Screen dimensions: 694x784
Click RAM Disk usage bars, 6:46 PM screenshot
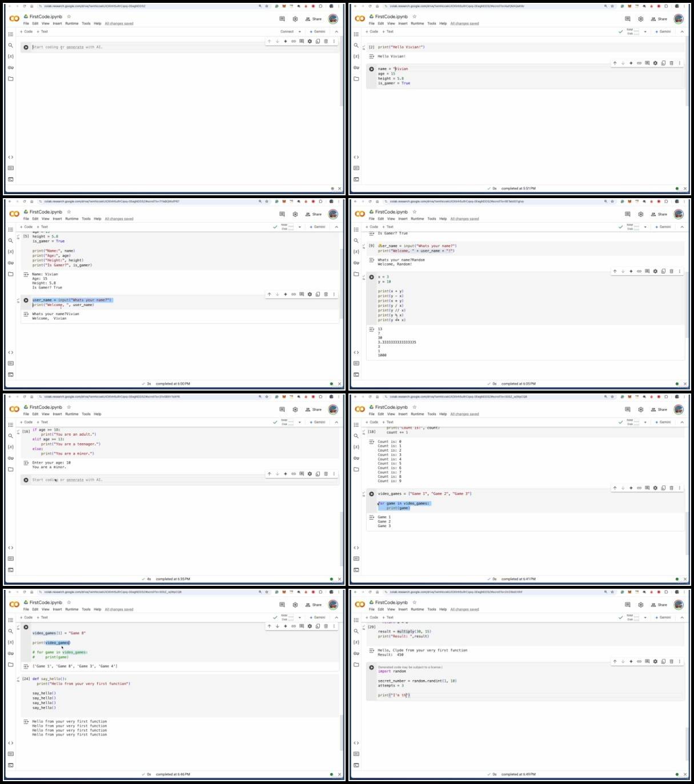(287, 617)
